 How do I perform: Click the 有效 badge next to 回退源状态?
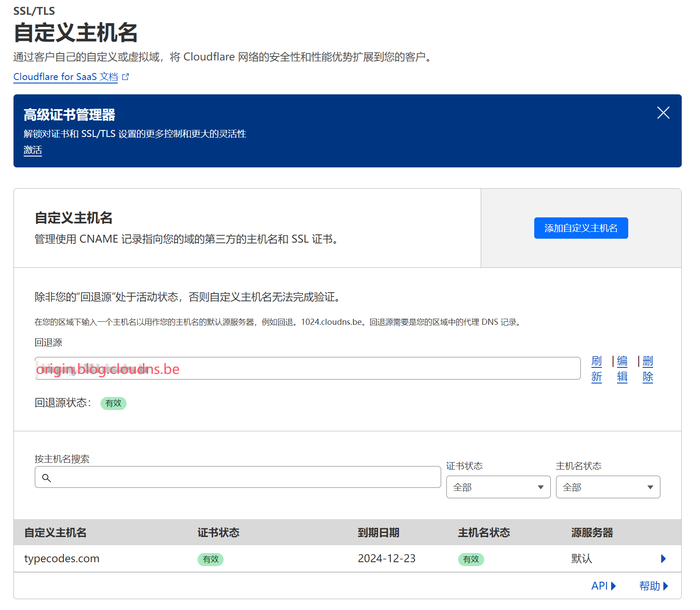coord(114,403)
